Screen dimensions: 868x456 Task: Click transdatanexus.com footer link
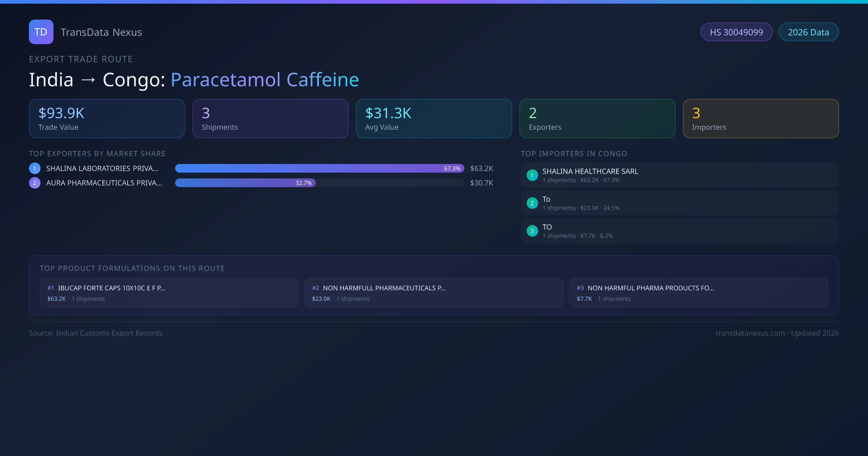tap(750, 333)
